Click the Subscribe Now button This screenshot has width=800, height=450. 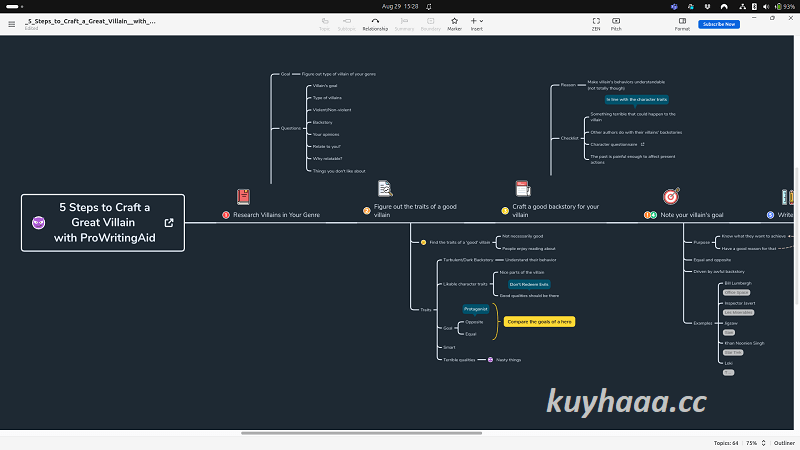718,24
